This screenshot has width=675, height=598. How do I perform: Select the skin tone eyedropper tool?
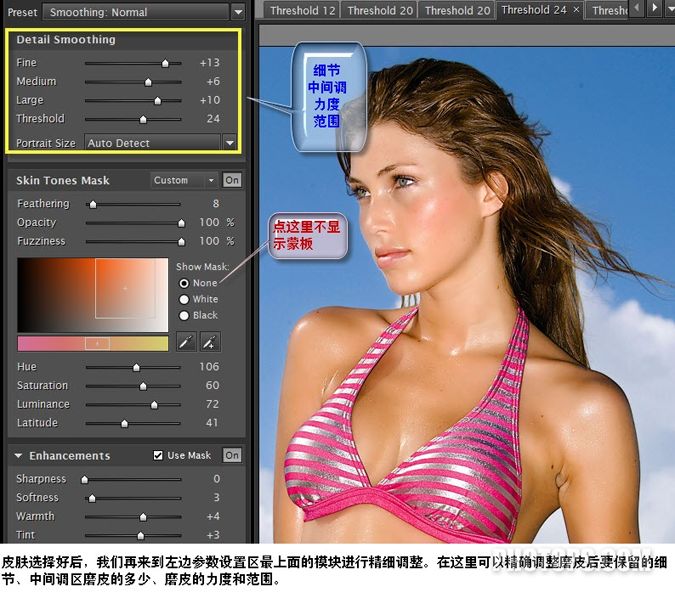(186, 342)
